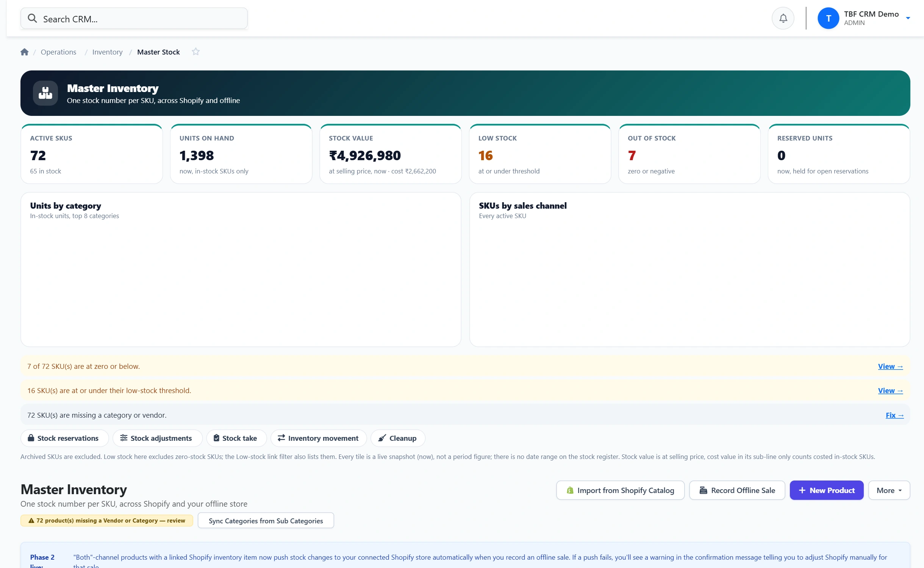Click the Shopify bag icon on Import button
Viewport: 924px width, 568px height.
click(570, 490)
